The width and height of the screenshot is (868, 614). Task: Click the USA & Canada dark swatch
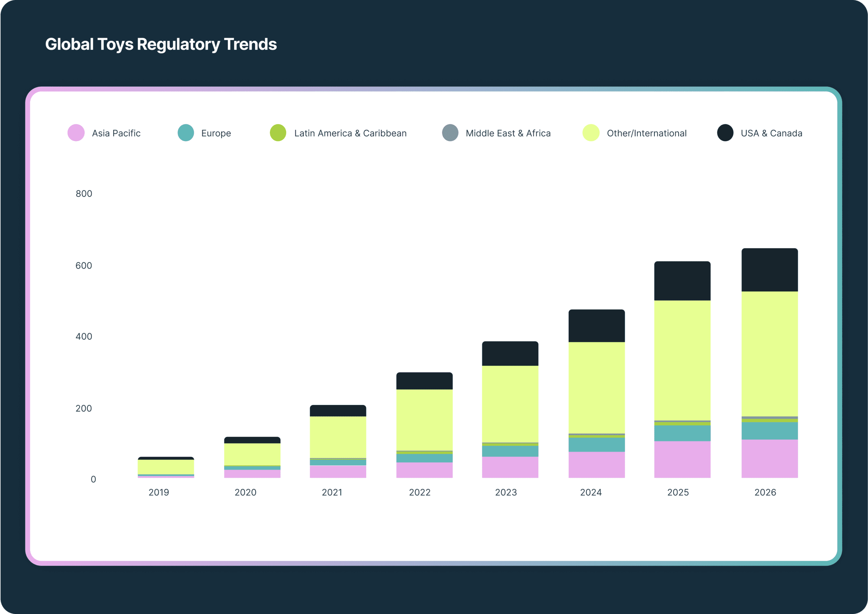725,133
